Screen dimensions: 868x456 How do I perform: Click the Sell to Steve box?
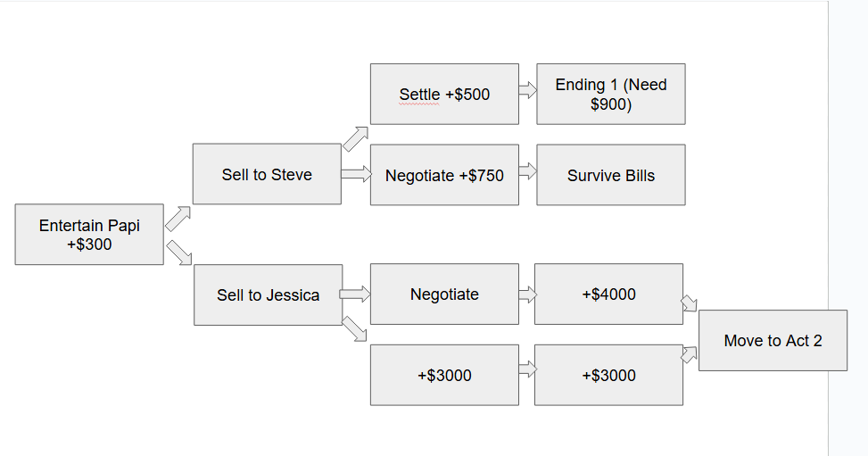click(x=267, y=174)
